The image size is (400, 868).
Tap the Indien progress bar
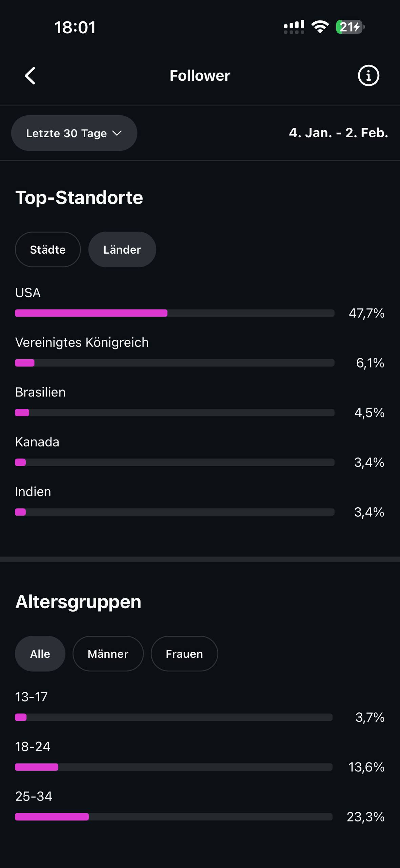(174, 512)
